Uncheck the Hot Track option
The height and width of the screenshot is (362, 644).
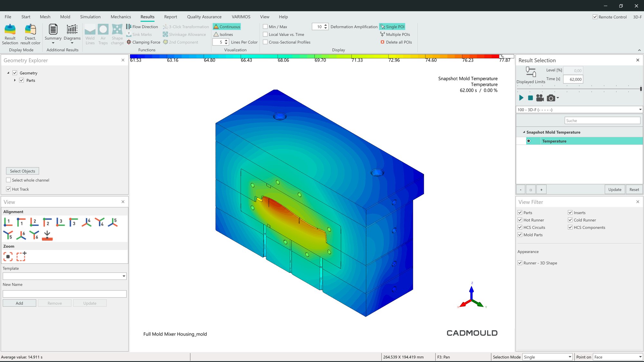tap(9, 189)
